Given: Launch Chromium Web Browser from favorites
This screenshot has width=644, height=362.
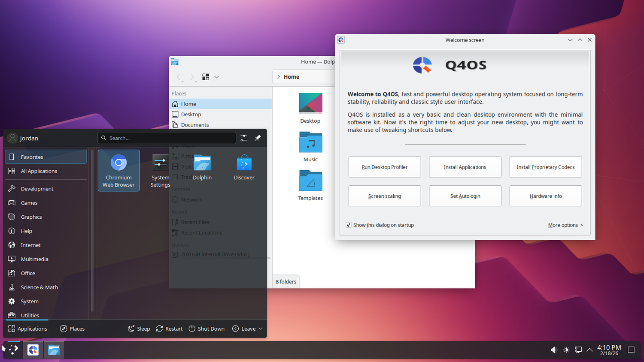Looking at the screenshot, I should (119, 170).
